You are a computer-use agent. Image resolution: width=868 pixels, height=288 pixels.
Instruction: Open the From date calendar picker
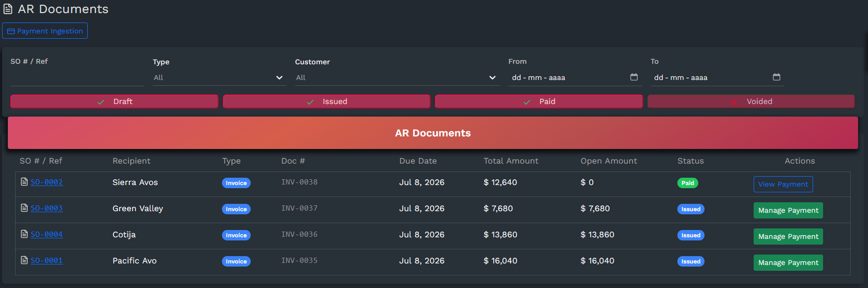coord(634,77)
